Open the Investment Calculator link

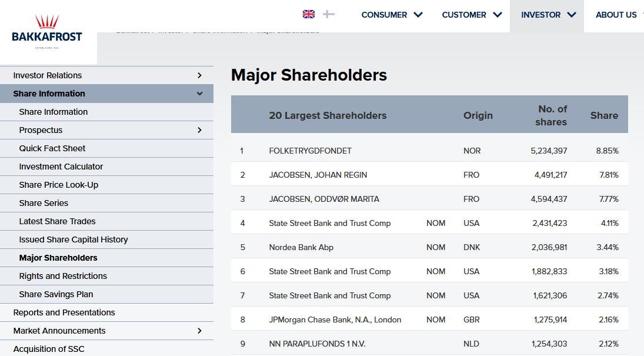click(x=61, y=167)
